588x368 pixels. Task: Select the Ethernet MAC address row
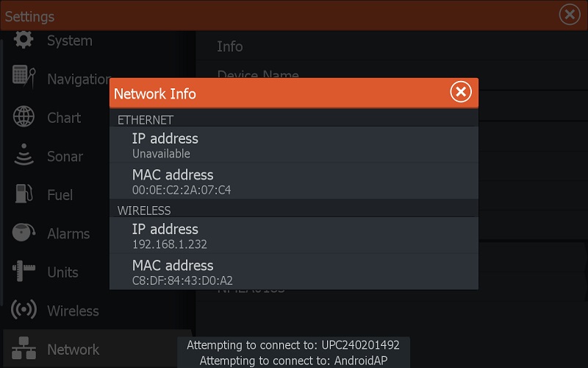tap(294, 181)
